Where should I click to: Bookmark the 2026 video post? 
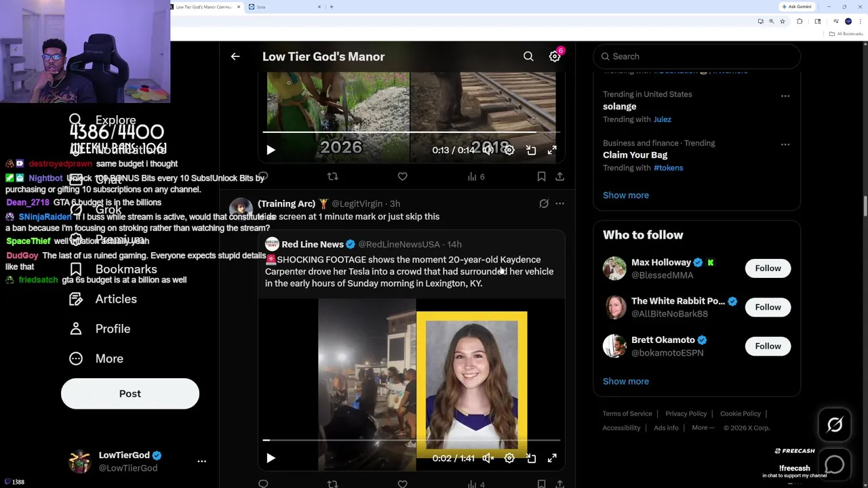click(x=541, y=176)
